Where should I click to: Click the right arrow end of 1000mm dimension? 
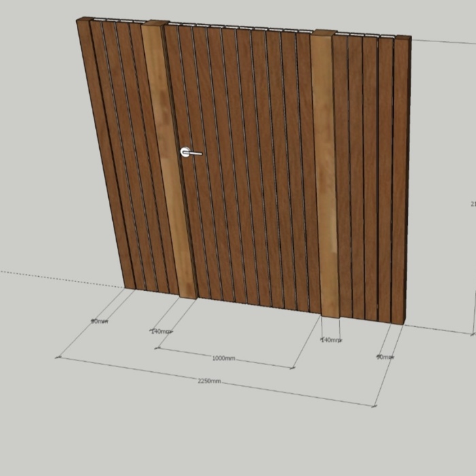point(292,368)
